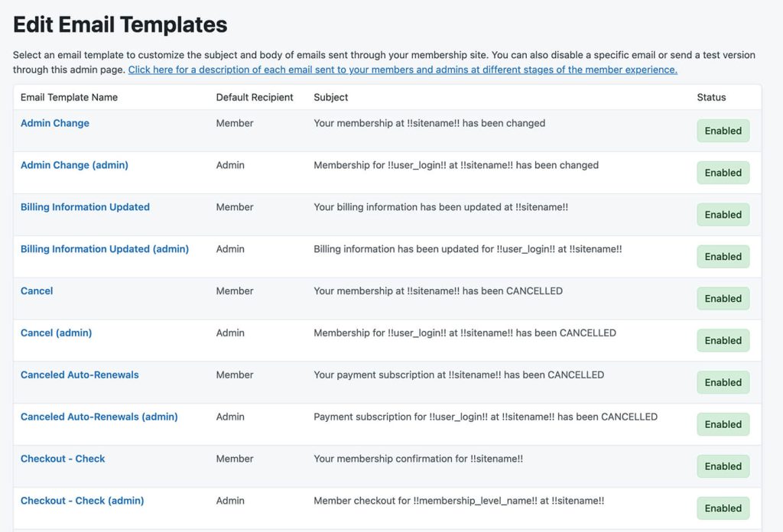Image resolution: width=783 pixels, height=532 pixels.
Task: Click Enabled status for Admin Change row
Action: 723,131
